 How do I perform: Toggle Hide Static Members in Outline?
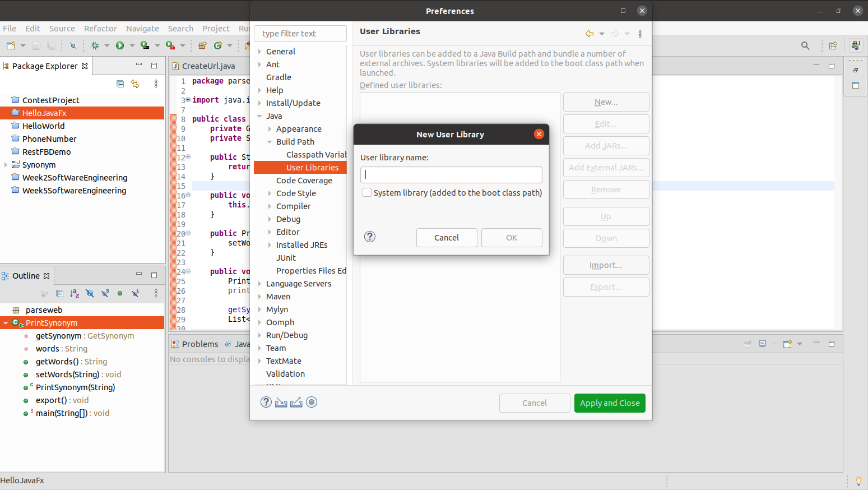[105, 294]
